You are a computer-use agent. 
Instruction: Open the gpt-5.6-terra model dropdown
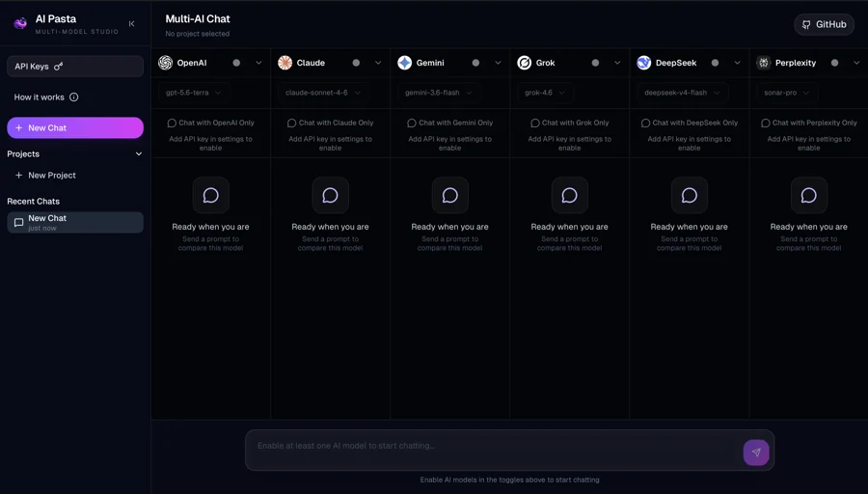193,93
